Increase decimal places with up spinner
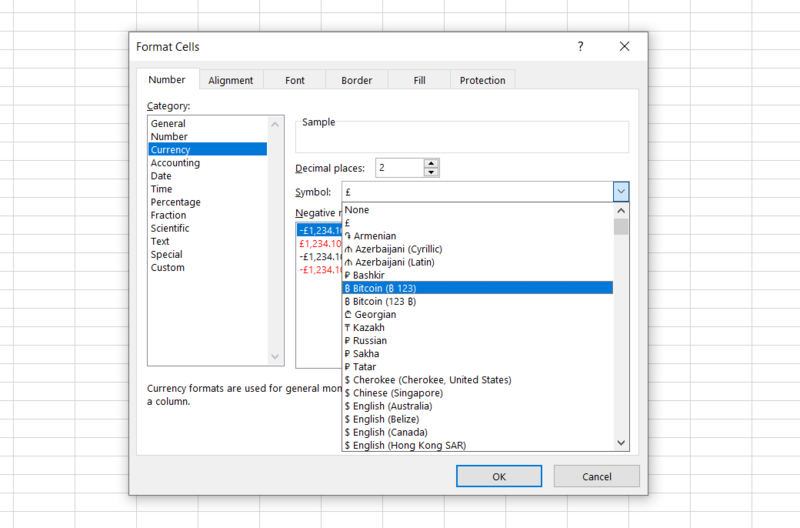This screenshot has width=800, height=528. pos(431,164)
